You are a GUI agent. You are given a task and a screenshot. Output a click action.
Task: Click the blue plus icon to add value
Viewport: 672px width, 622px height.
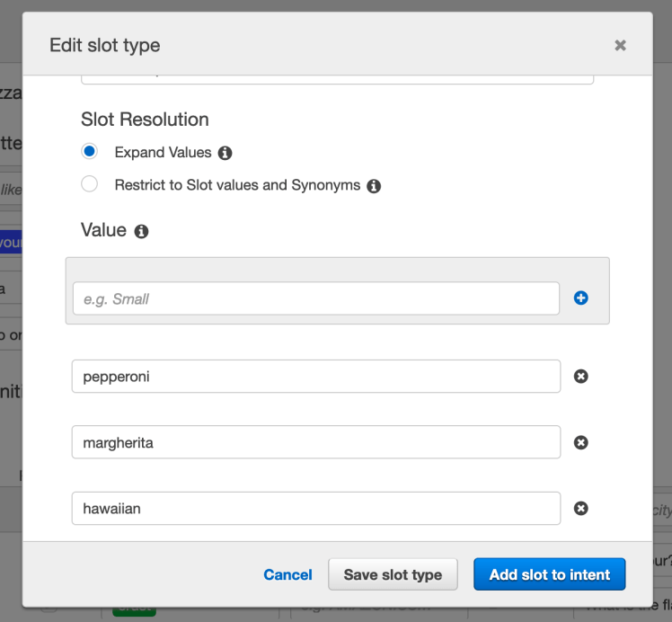point(580,298)
